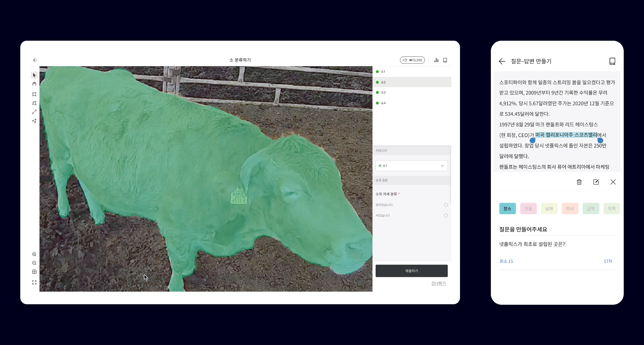Screen dimensions: 644x345
Task: Toggle grid overlay icon
Action: [x=34, y=272]
